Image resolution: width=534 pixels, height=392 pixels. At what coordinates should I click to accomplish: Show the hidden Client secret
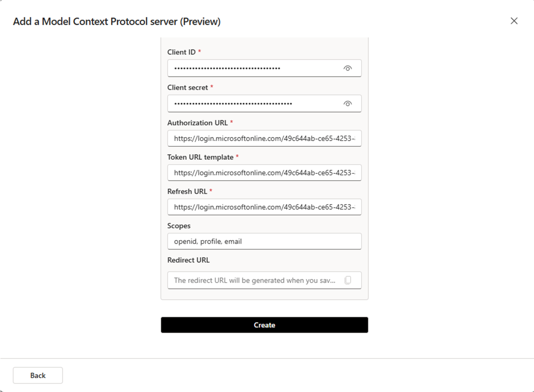pyautogui.click(x=347, y=104)
